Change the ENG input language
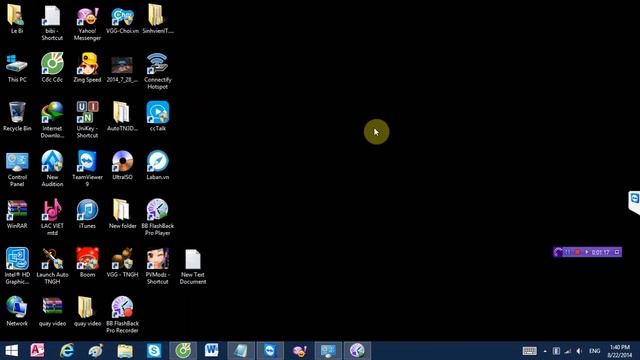Viewport: 640px width, 360px height. coord(595,351)
